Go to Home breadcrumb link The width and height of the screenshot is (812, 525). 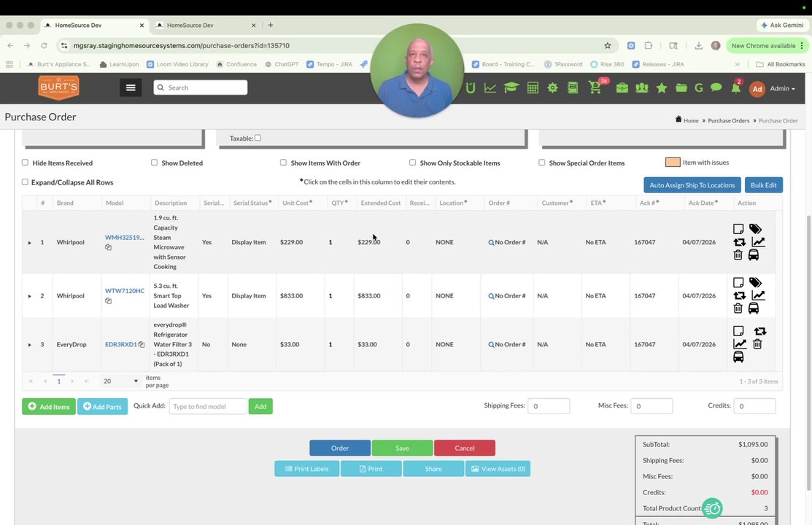[691, 120]
